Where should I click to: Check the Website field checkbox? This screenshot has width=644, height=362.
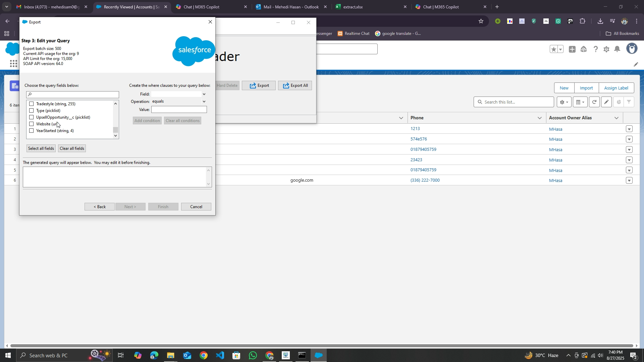pos(32,124)
